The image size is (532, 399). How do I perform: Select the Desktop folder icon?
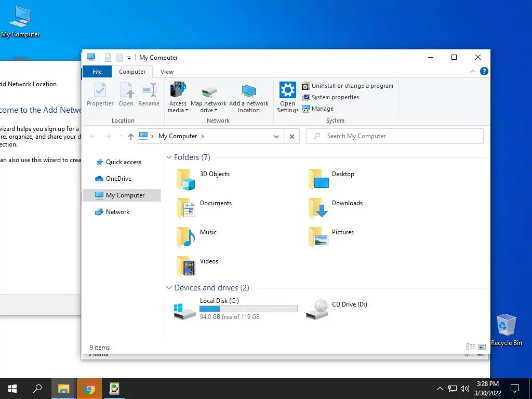(318, 179)
